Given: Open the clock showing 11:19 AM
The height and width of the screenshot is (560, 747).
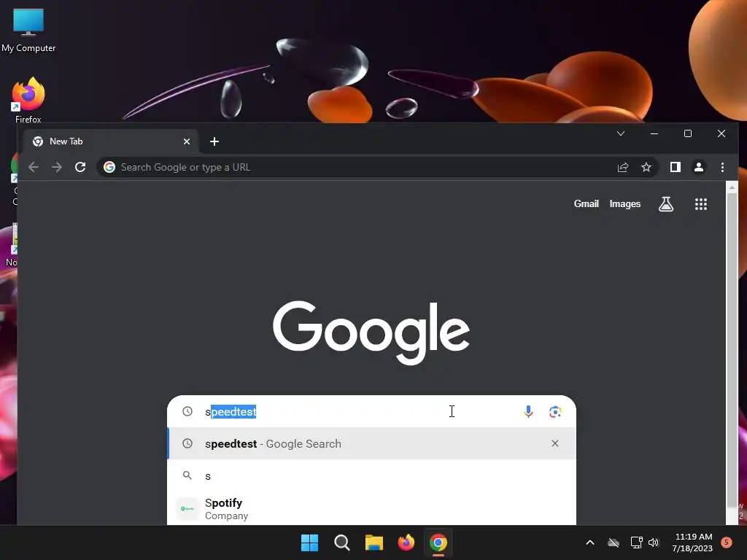Looking at the screenshot, I should click(x=693, y=542).
